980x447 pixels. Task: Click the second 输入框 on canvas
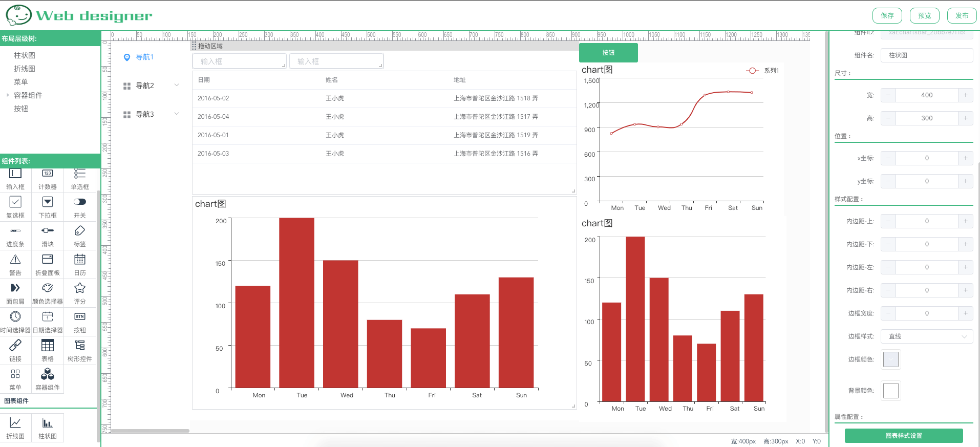pyautogui.click(x=336, y=61)
